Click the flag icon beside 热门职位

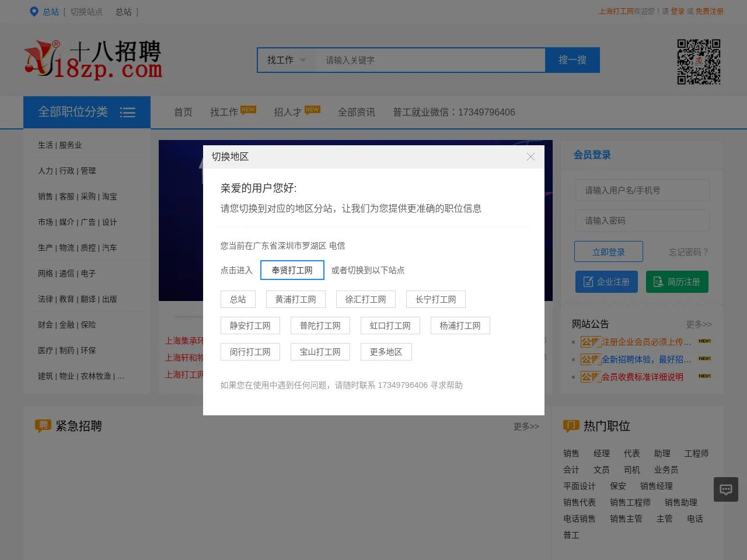(x=571, y=426)
